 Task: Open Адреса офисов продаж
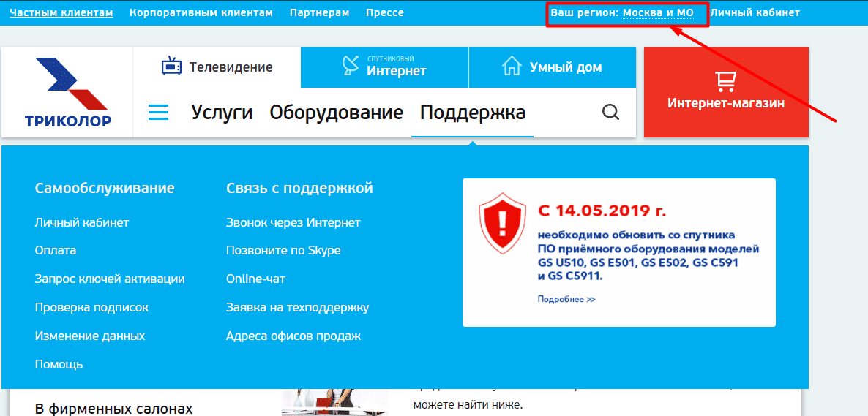pos(293,336)
